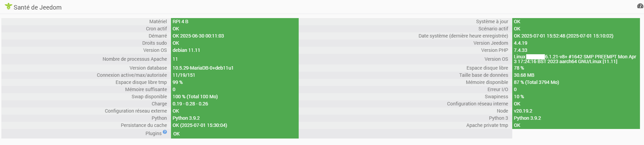
Task: Select the Matériel RPI 4 B value
Action: click(180, 21)
